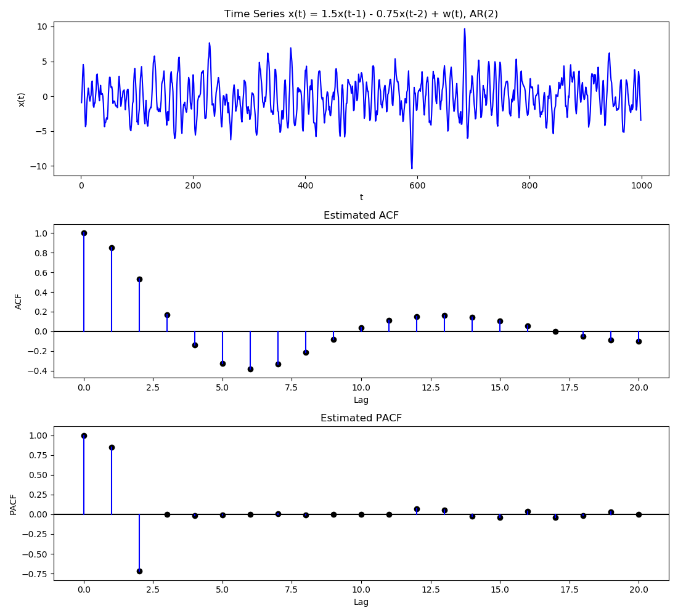The height and width of the screenshot is (616, 678).
Task: Click the '800' x-tick on time series plot
Action: (x=529, y=186)
